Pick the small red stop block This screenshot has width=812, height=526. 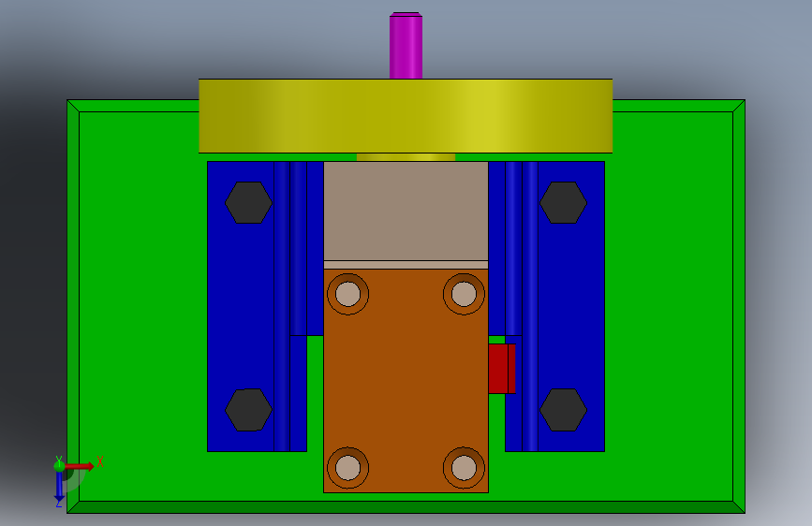tap(502, 369)
